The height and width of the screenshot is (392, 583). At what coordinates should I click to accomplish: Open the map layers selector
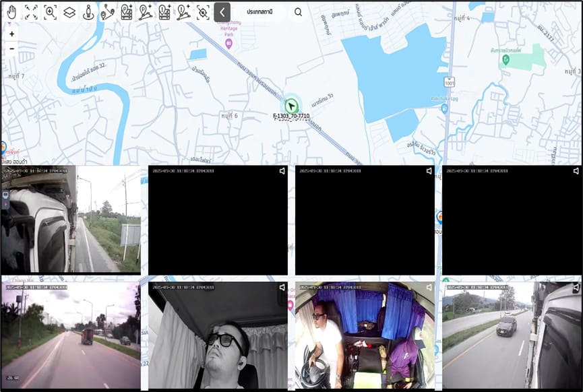click(69, 11)
